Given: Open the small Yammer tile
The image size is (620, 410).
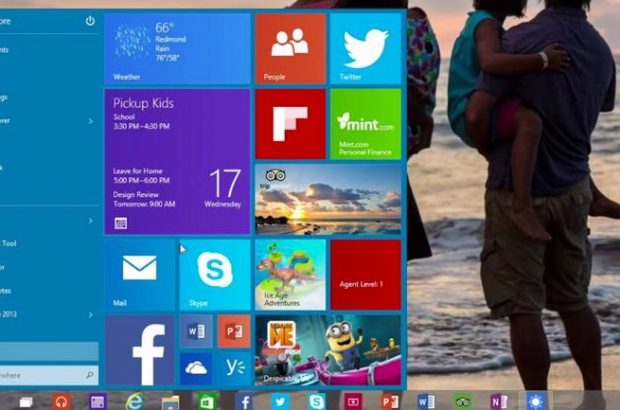Looking at the screenshot, I should click(x=233, y=368).
